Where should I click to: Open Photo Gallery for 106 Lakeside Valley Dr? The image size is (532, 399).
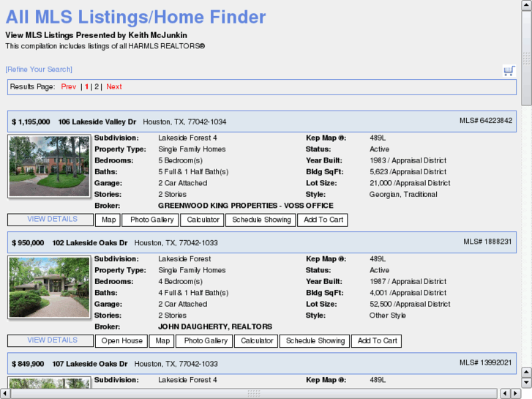tap(151, 220)
